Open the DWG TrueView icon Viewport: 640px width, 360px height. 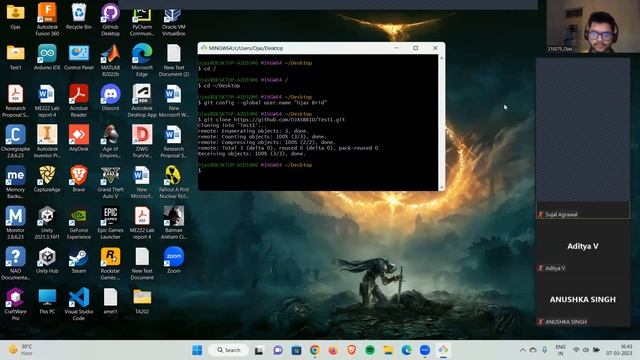click(x=142, y=141)
